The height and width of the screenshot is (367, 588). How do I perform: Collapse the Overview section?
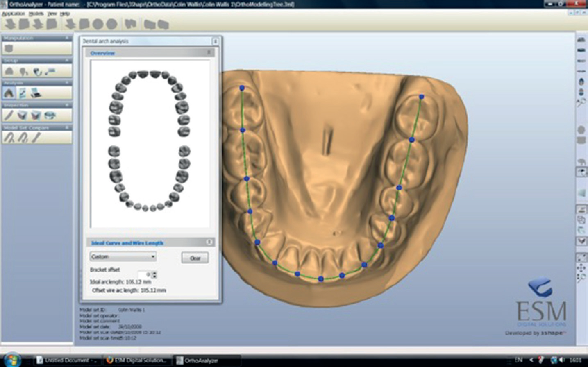click(209, 52)
